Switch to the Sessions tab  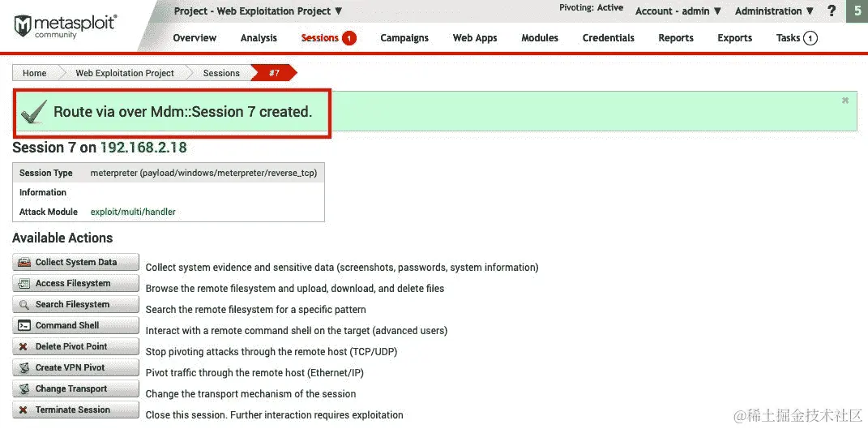(319, 37)
